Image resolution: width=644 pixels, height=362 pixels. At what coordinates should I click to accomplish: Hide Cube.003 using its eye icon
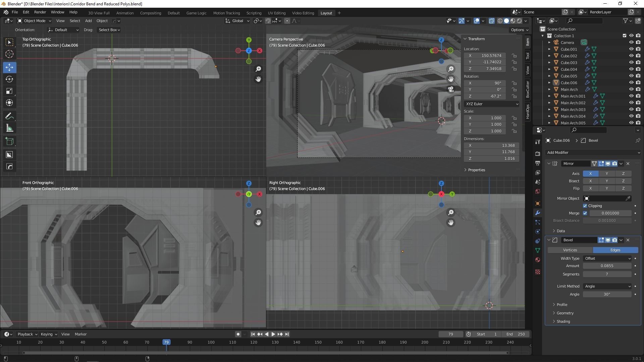631,63
